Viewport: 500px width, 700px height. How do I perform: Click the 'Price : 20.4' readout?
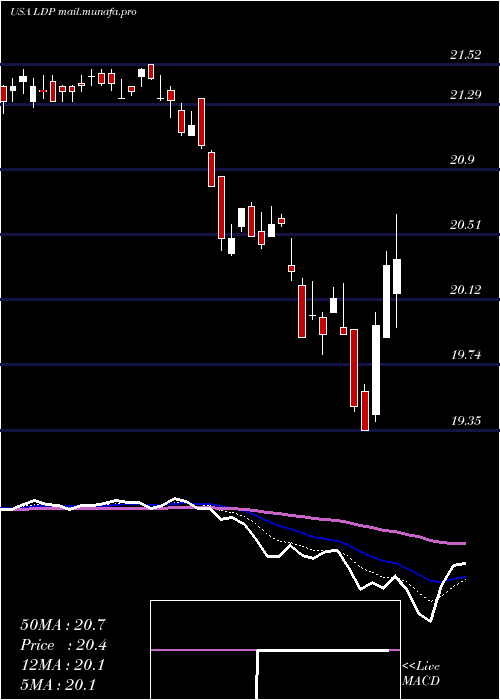pyautogui.click(x=64, y=645)
